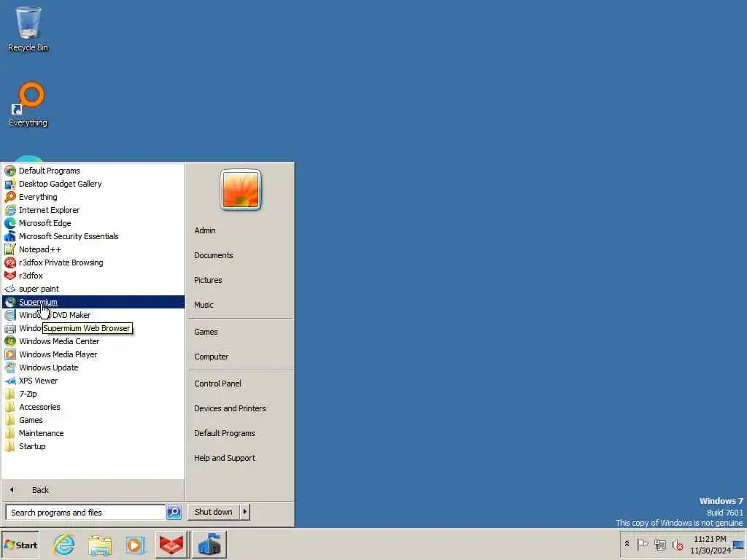Launch Internet Explorer from the programs list
This screenshot has width=747, height=560.
[x=93, y=210]
